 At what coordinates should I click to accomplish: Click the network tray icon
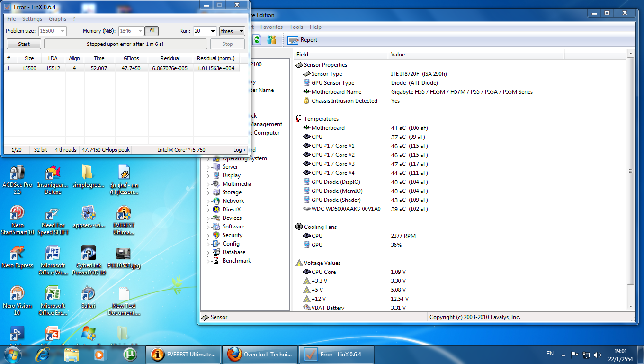coord(586,354)
